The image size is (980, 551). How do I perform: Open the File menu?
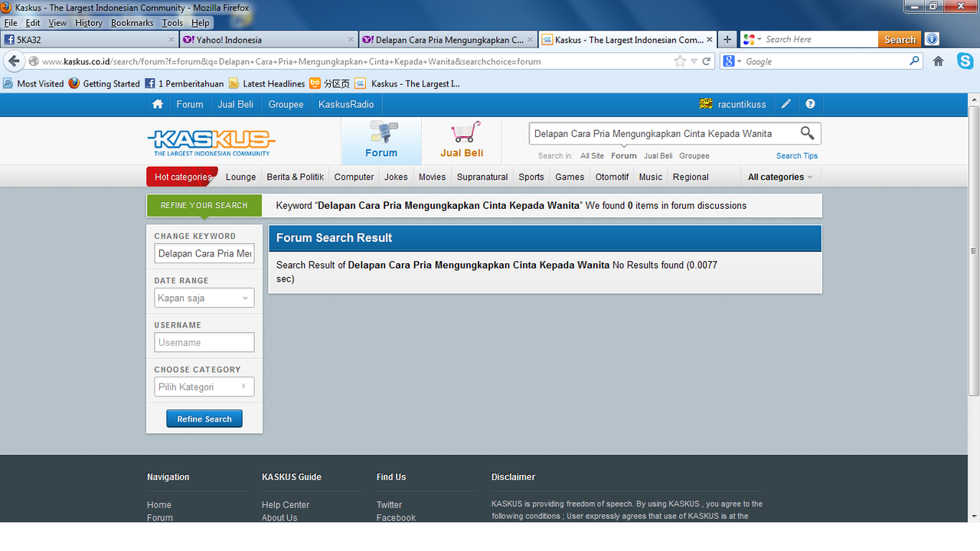[x=10, y=23]
